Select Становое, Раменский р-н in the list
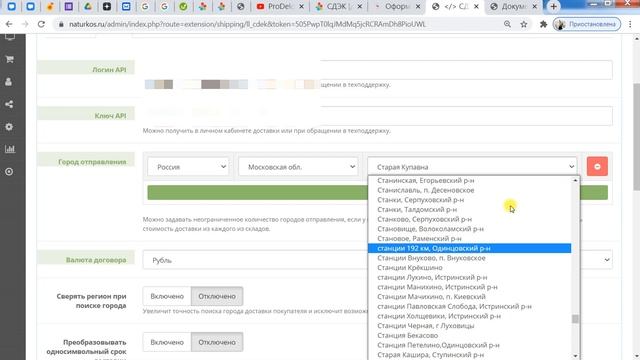640x360 pixels. 469,238
